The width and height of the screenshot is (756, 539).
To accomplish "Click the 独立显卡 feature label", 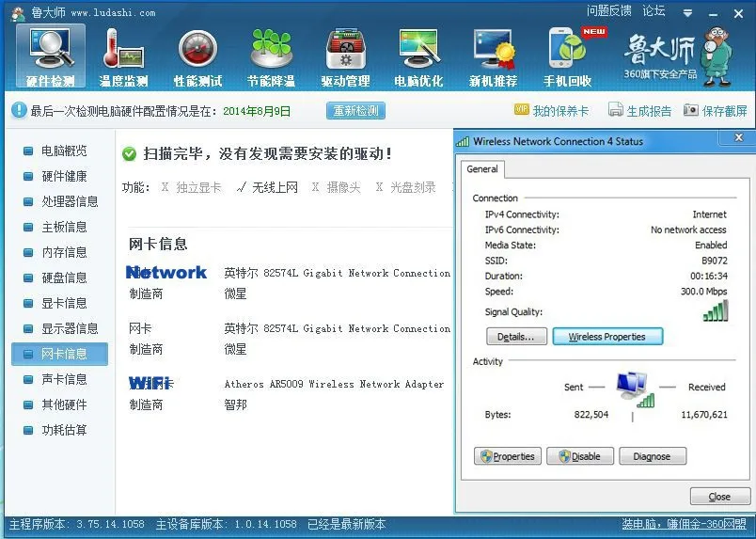I will 198,187.
